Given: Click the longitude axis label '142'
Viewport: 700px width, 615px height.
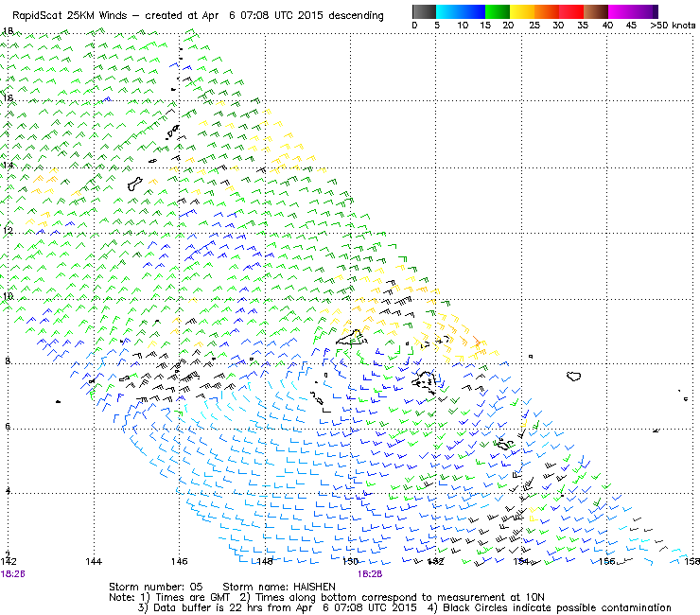Looking at the screenshot, I should pos(9,561).
